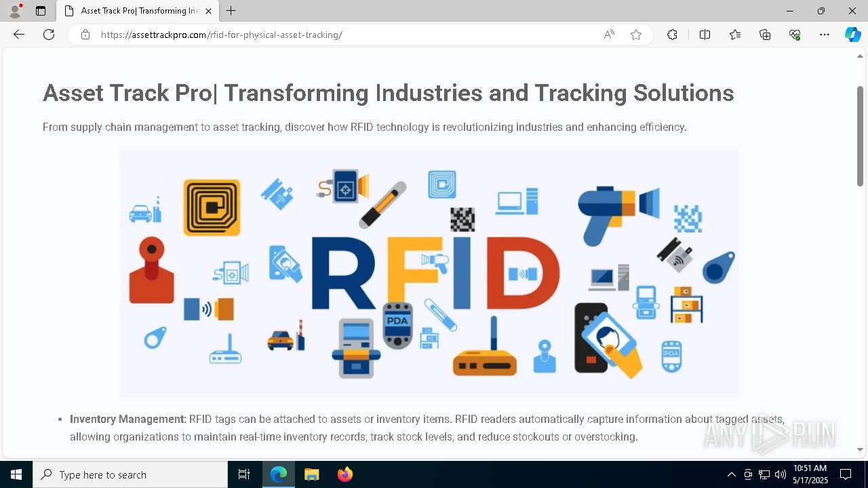Open the Extensions menu
Viewport: 868px width, 488px height.
click(672, 35)
